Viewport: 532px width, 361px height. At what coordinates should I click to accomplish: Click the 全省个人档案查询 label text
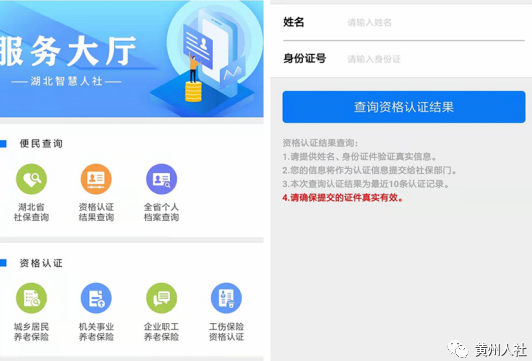pos(162,212)
